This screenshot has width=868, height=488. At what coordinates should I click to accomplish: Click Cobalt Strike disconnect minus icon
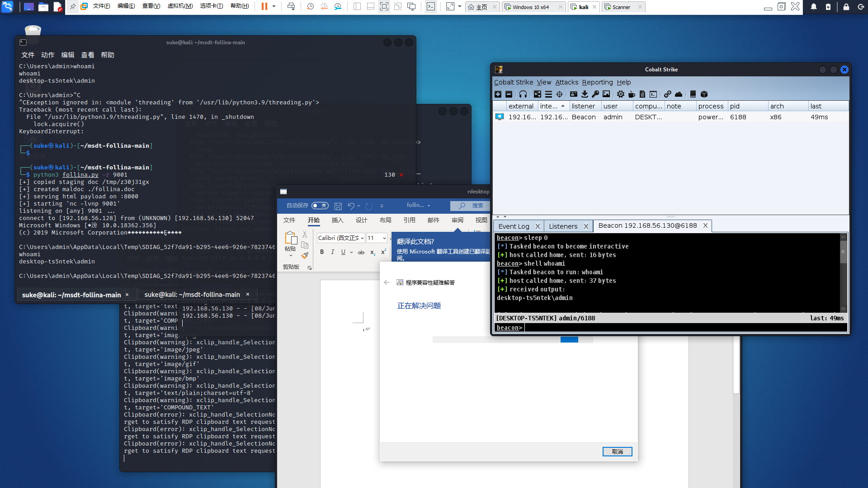[x=509, y=94]
